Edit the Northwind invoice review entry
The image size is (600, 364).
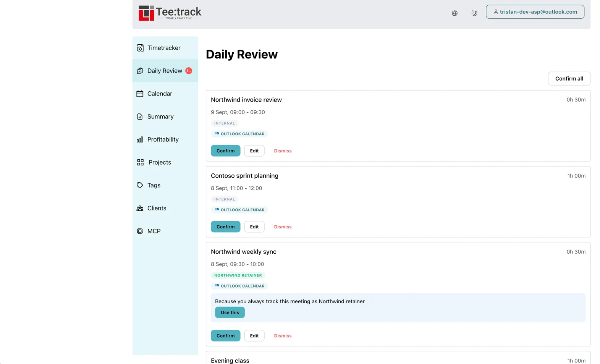click(x=254, y=151)
